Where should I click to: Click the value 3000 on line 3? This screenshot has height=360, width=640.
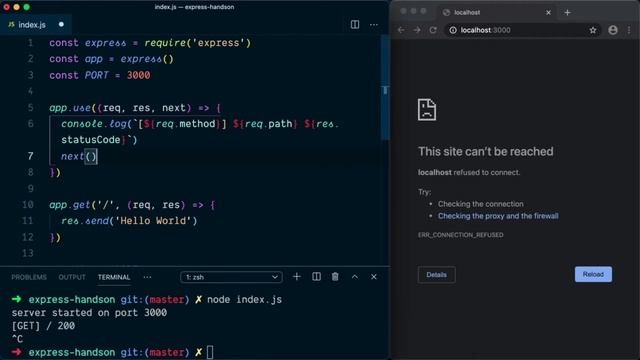click(138, 75)
